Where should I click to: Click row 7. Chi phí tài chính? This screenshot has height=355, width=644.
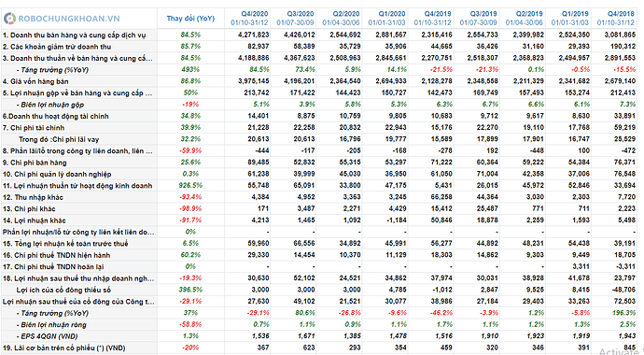(34, 128)
